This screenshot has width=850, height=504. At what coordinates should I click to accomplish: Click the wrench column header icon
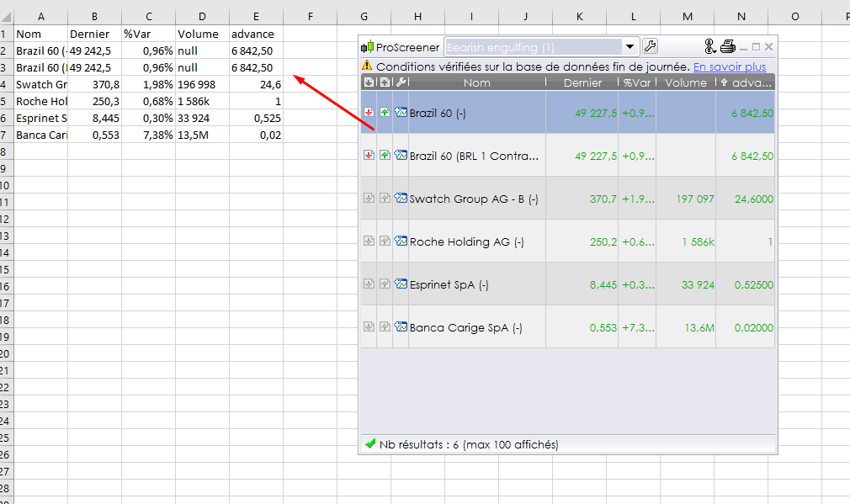tap(401, 82)
